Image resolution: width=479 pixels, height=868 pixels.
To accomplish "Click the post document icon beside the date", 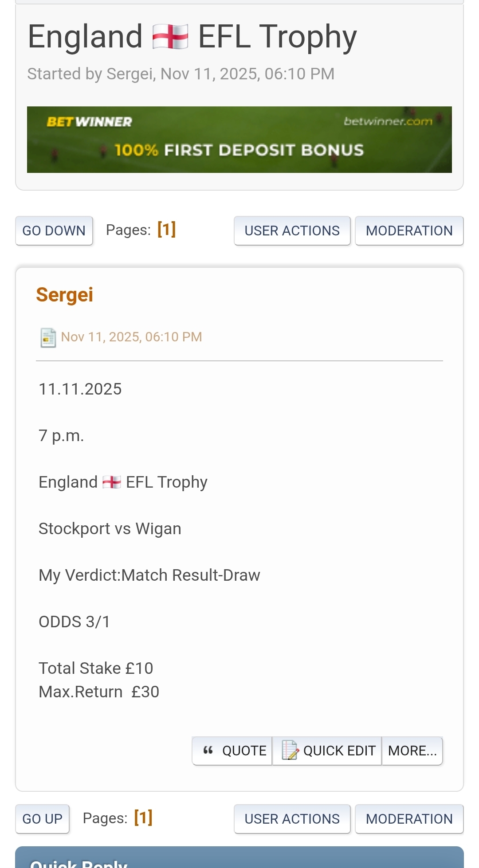I will [48, 337].
